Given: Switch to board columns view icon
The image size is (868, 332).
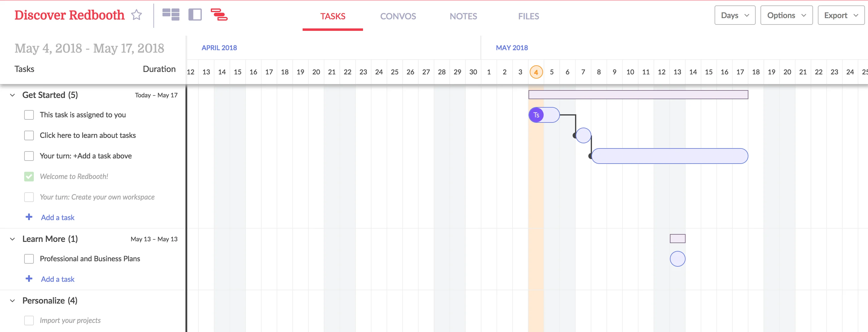Looking at the screenshot, I should pyautogui.click(x=171, y=15).
